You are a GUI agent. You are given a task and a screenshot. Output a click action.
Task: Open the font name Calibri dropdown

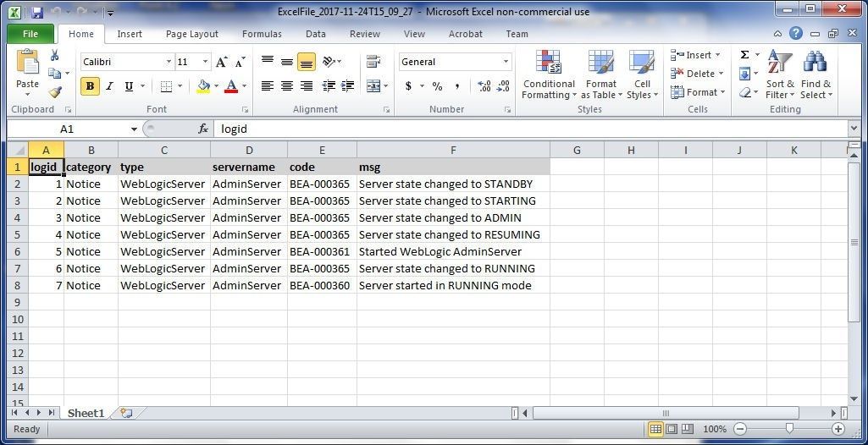pos(169,62)
